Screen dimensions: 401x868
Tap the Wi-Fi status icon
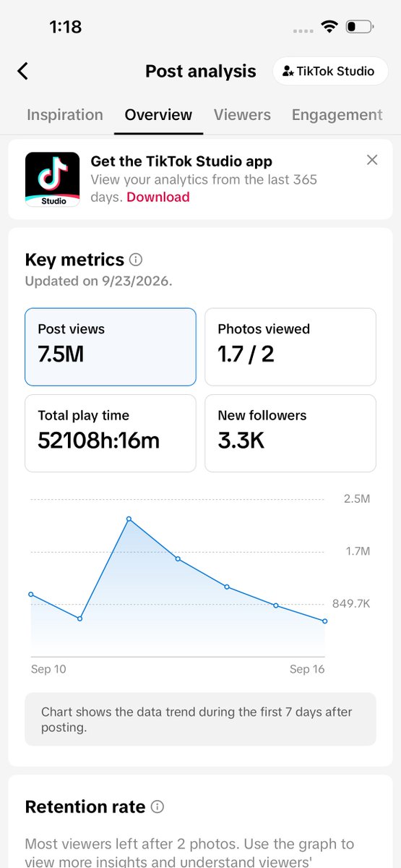pyautogui.click(x=329, y=27)
